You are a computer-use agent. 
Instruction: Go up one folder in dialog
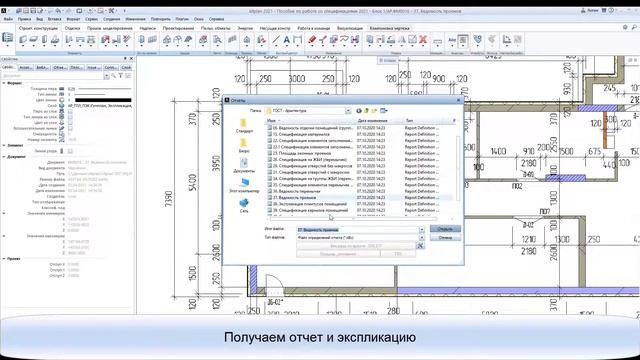point(367,111)
